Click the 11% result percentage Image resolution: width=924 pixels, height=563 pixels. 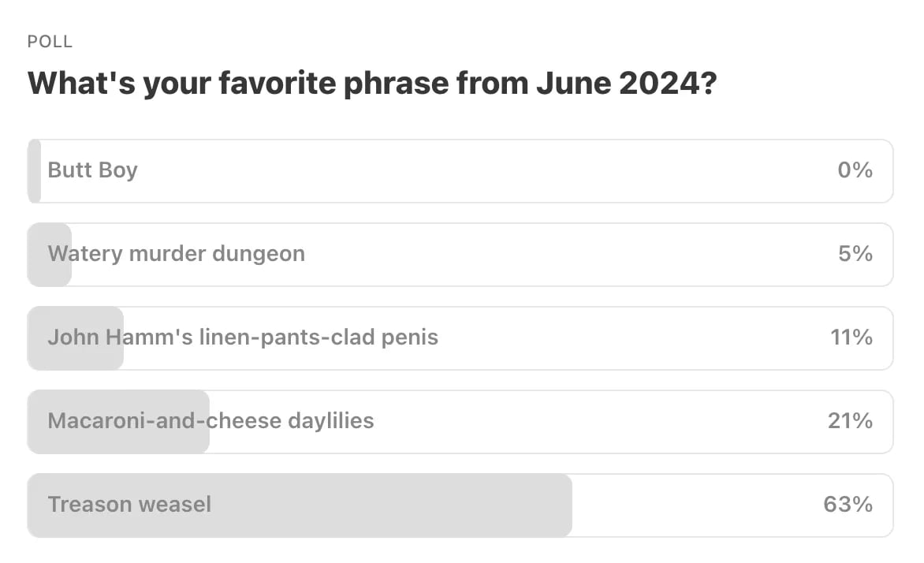[851, 337]
